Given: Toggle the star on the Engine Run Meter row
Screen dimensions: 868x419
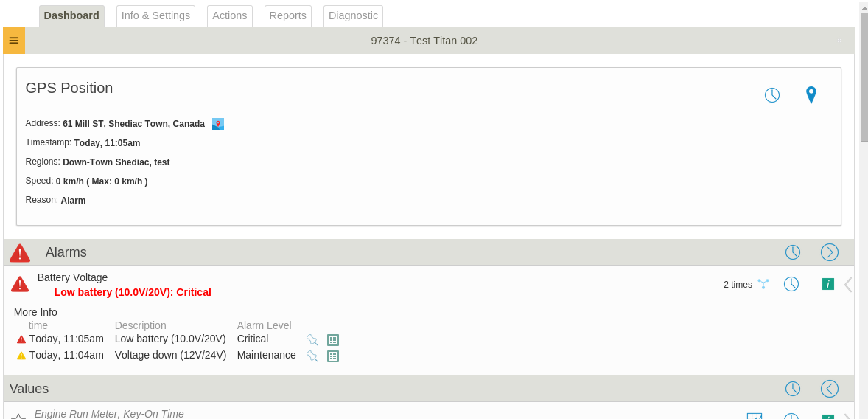Looking at the screenshot, I should point(18,416).
